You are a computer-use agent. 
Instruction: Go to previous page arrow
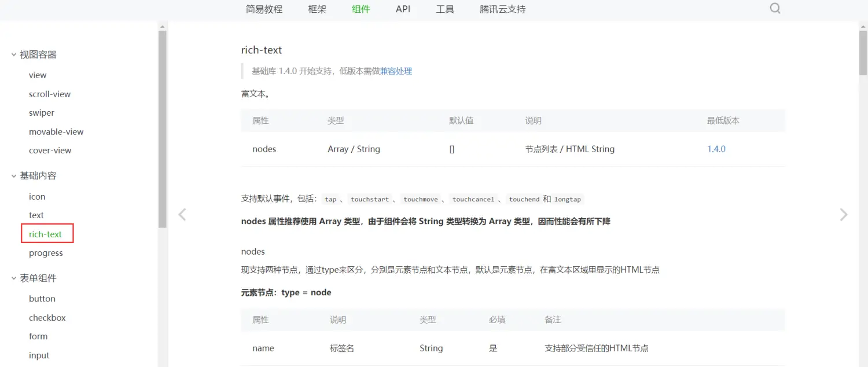pyautogui.click(x=182, y=215)
